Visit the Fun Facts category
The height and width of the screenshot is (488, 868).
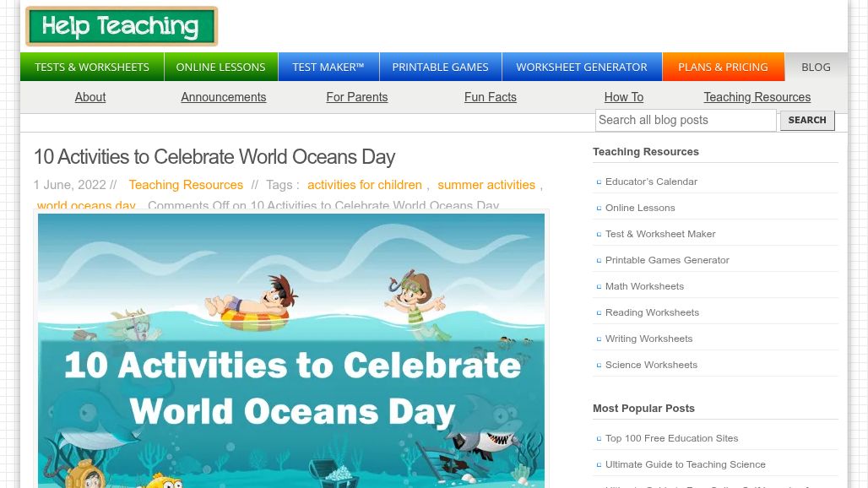click(x=490, y=97)
